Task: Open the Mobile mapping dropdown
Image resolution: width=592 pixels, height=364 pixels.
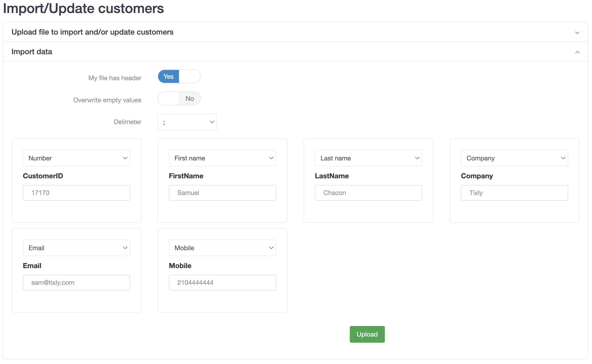Action: (222, 248)
